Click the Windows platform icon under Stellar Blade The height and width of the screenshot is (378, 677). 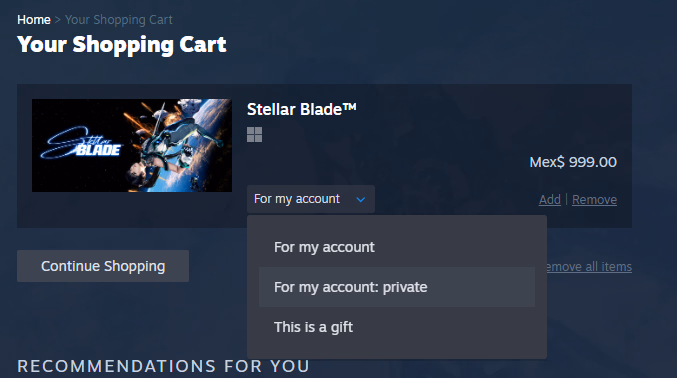(254, 135)
